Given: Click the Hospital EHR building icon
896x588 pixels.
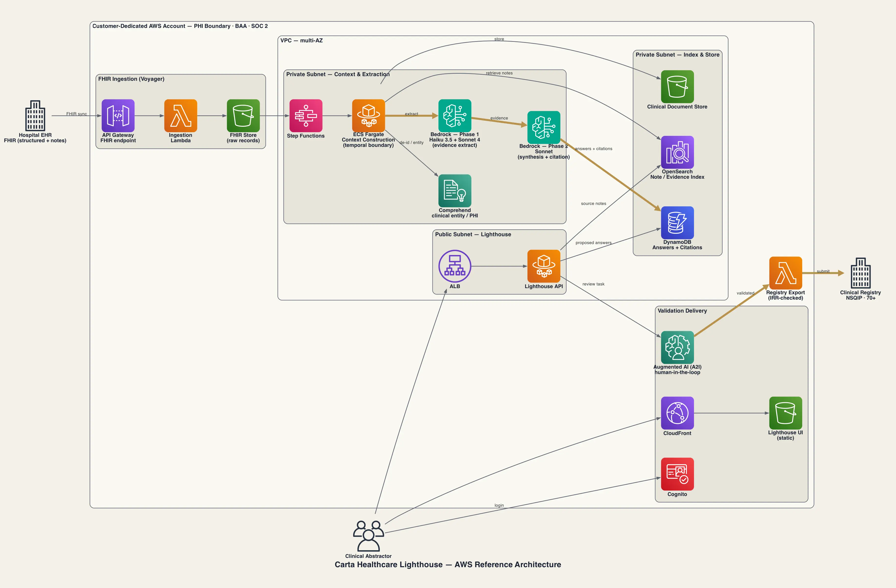Looking at the screenshot, I should click(x=35, y=116).
